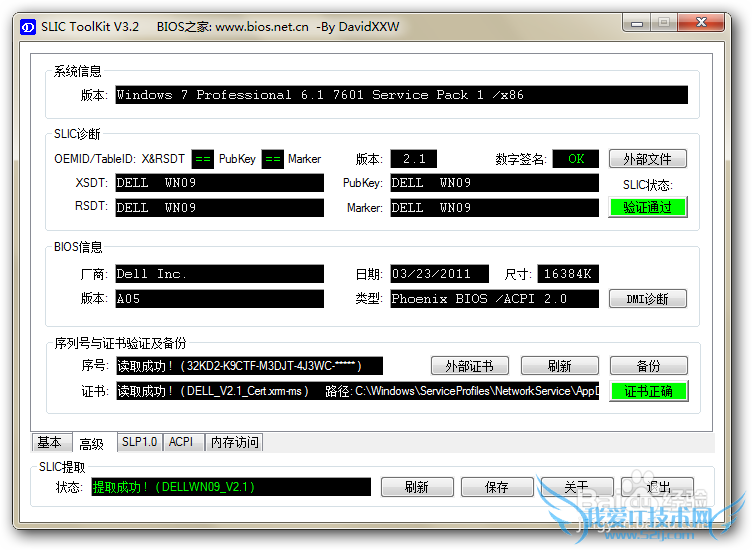Click the 数字签名 OK indicator

(576, 159)
